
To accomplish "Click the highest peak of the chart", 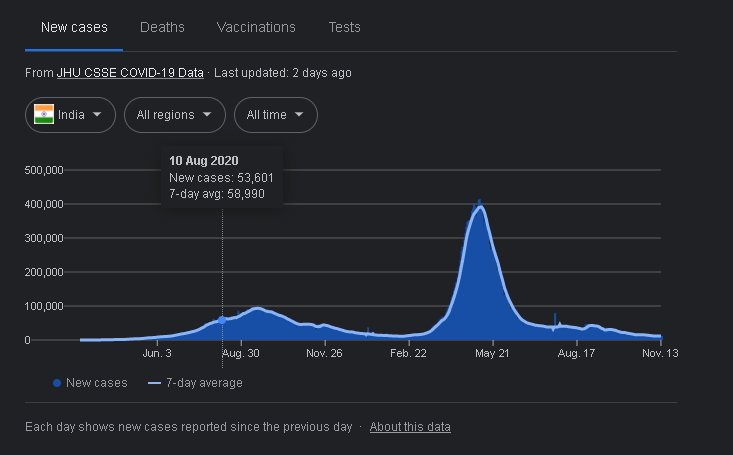I will point(480,204).
